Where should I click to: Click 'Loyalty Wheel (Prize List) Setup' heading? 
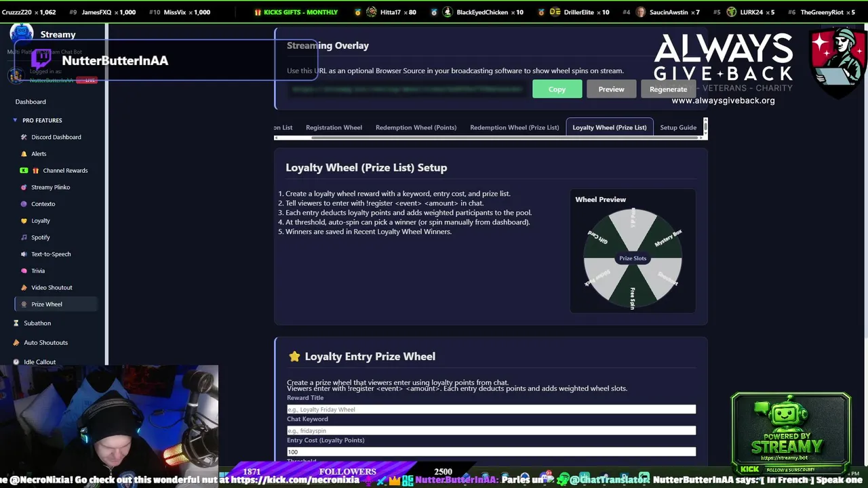[366, 167]
